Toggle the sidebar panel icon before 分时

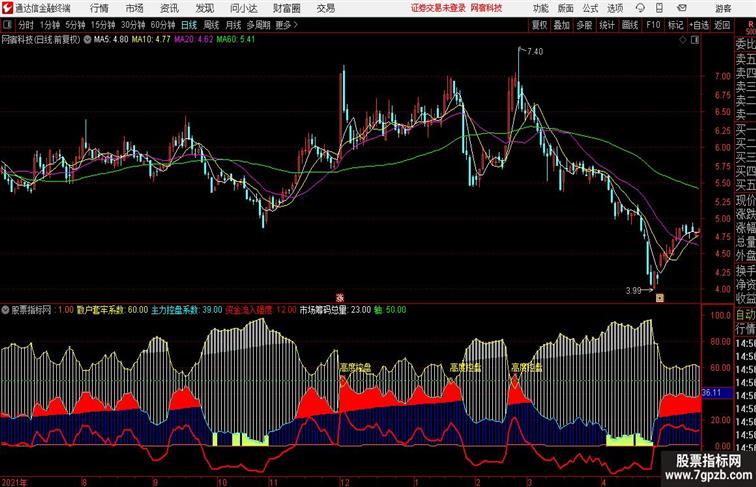(7, 25)
